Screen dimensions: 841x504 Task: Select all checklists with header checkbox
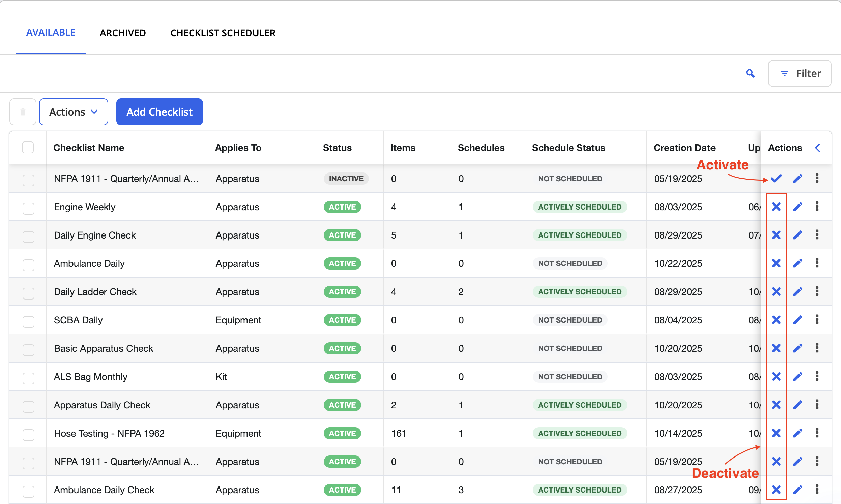coord(28,148)
